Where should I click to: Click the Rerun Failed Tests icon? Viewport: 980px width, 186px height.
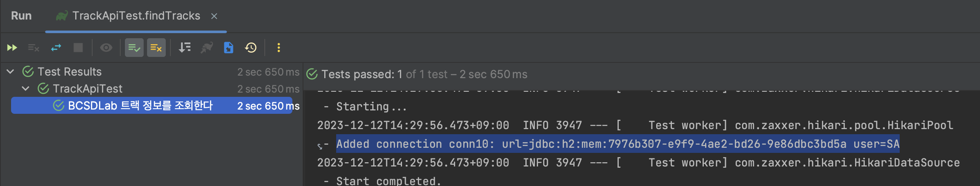click(x=34, y=48)
